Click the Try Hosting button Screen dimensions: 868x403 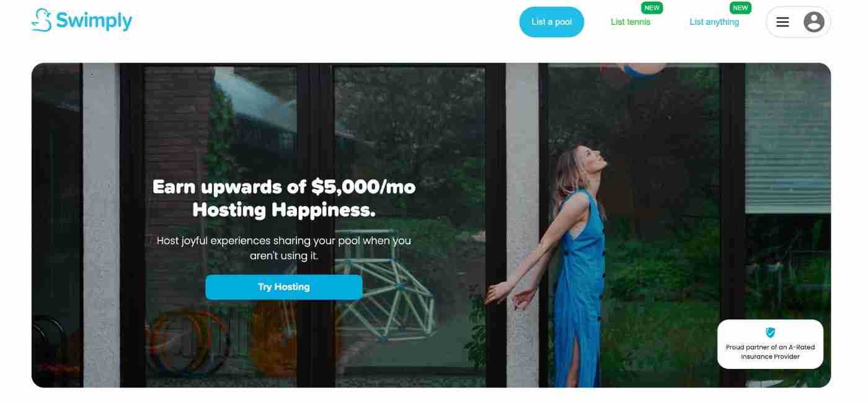pyautogui.click(x=284, y=287)
